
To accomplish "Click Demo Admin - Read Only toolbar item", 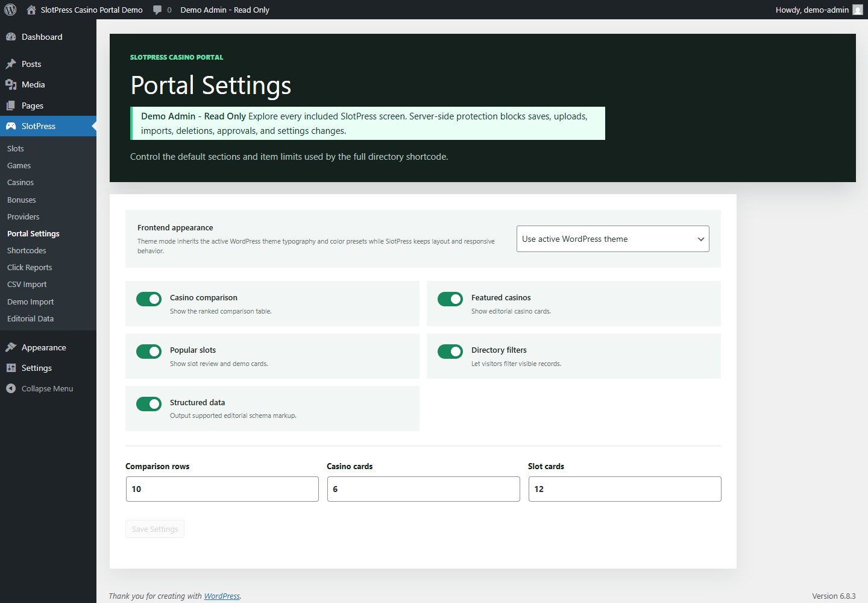I will [225, 10].
